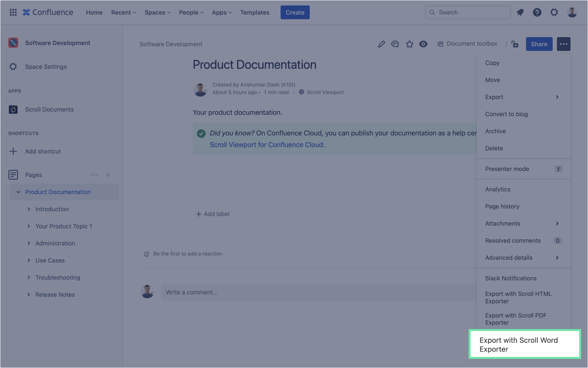The height and width of the screenshot is (368, 588).
Task: Click the Scroll Documents app icon
Action: coord(13,109)
